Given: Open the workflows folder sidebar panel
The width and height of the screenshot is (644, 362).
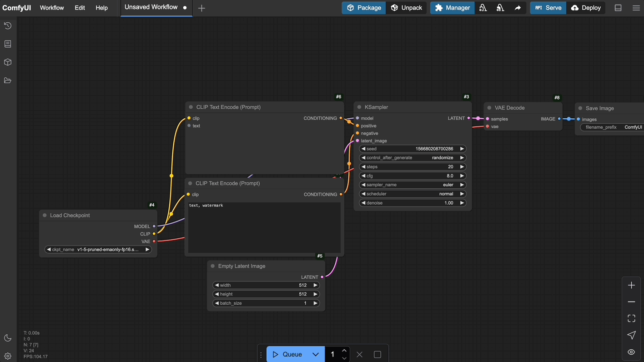Looking at the screenshot, I should pyautogui.click(x=8, y=80).
